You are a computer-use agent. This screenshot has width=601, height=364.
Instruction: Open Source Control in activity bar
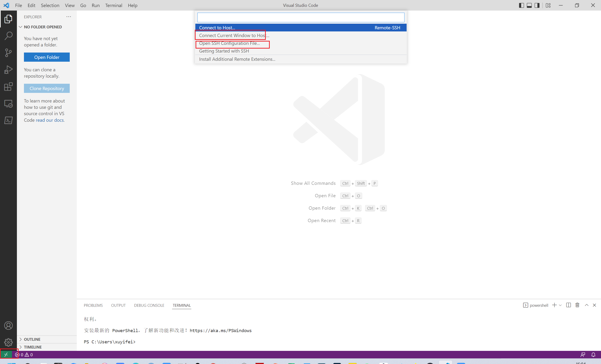click(8, 53)
